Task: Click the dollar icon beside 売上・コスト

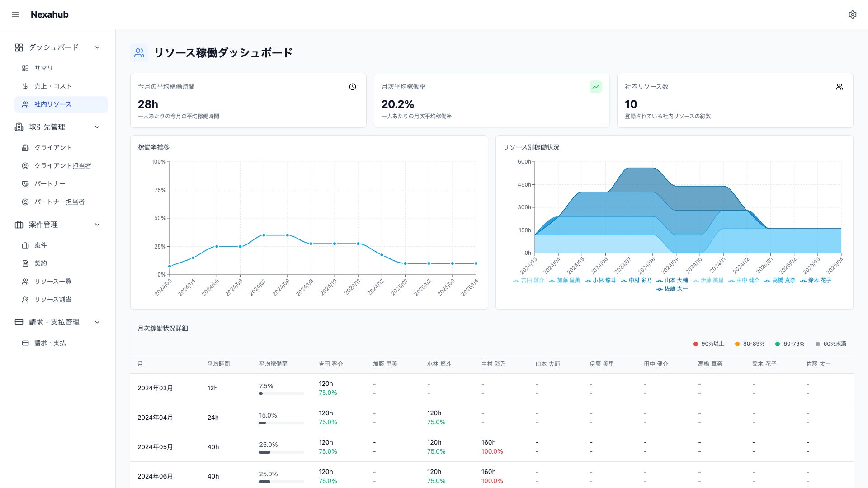Action: click(x=25, y=86)
